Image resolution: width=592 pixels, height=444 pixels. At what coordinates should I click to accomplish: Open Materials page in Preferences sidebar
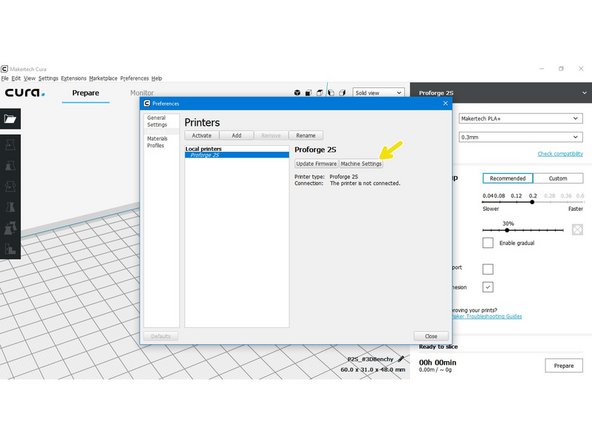coord(157,139)
